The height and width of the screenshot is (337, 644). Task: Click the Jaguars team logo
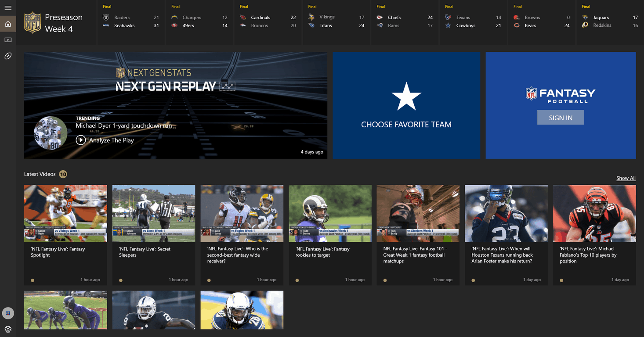(x=585, y=18)
